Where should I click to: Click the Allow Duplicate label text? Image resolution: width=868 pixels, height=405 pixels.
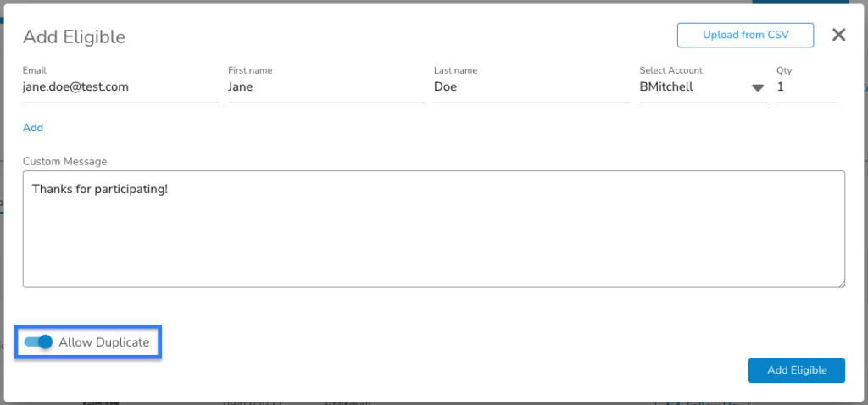point(104,342)
